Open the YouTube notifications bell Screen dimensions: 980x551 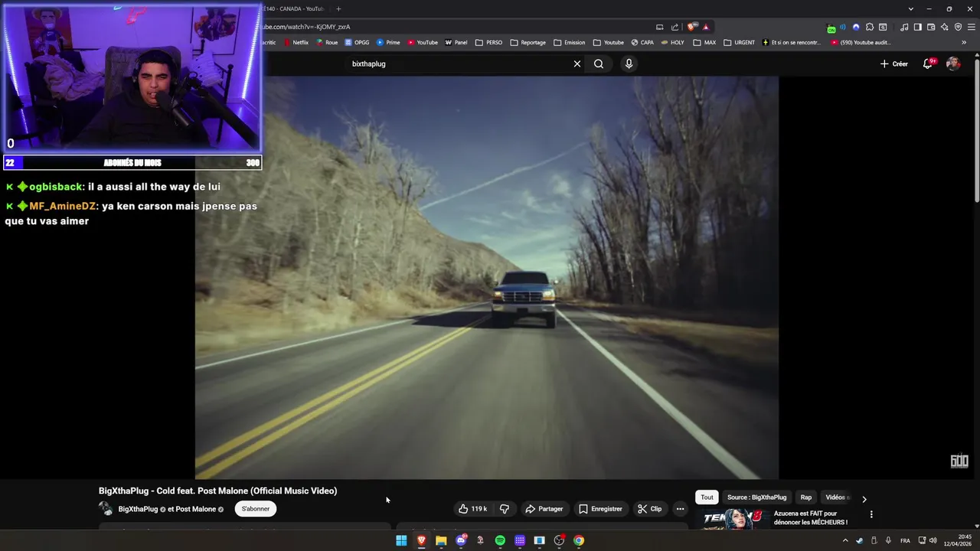[928, 64]
